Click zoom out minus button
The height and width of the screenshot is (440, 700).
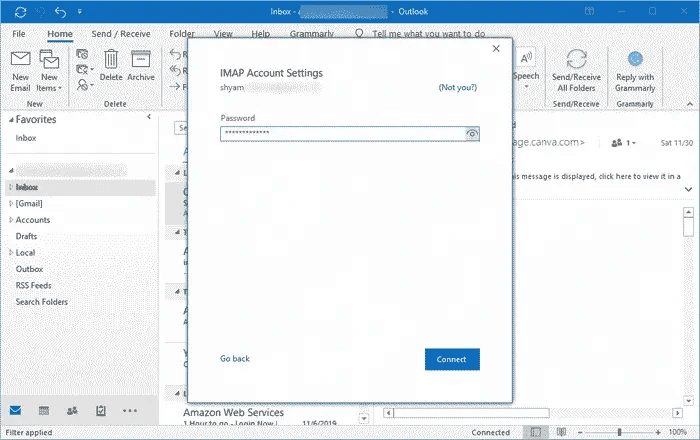[580, 432]
